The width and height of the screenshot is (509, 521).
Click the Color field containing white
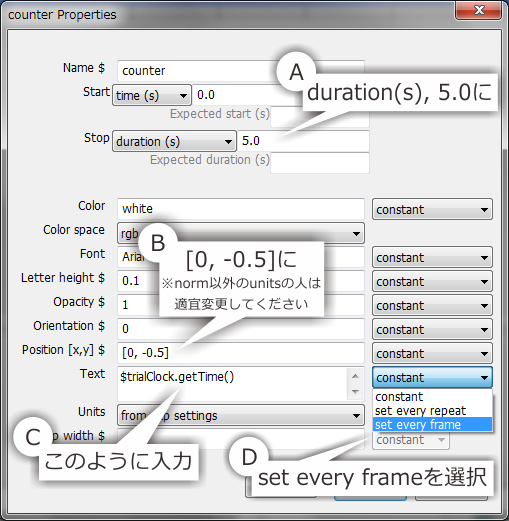coord(241,209)
